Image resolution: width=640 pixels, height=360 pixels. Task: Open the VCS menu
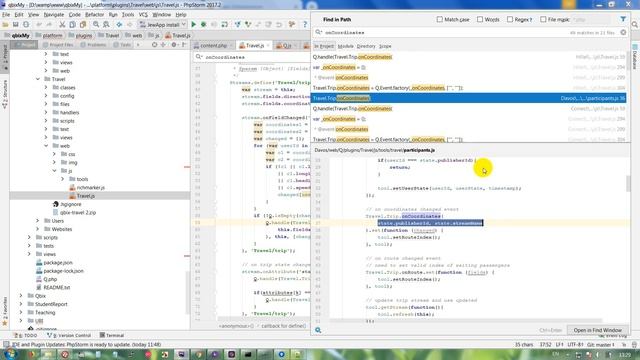(x=143, y=14)
